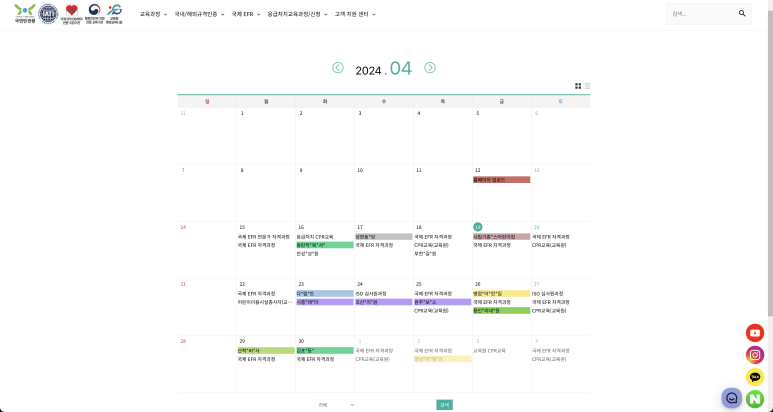Click the red heart logo in header
Screen dimensions: 773x412
click(x=72, y=14)
